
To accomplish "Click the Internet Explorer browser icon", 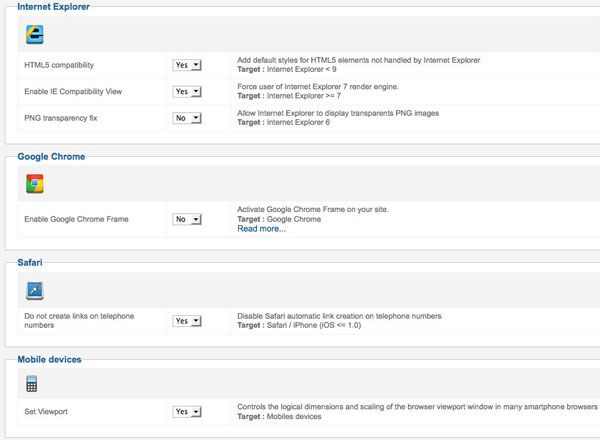I will tap(34, 34).
